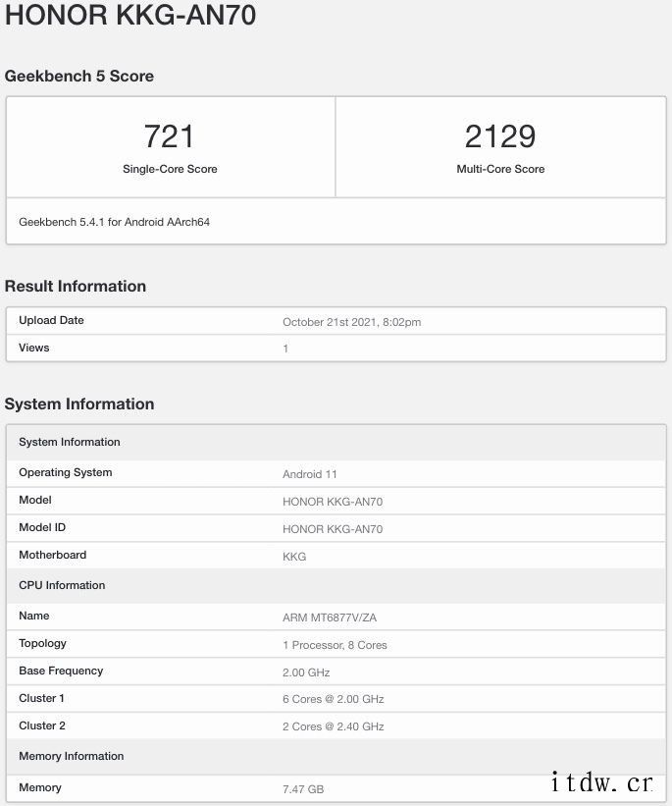Click the HONOR KKG-AN70 value in Model row
Image resolution: width=672 pixels, height=806 pixels.
pyautogui.click(x=333, y=502)
